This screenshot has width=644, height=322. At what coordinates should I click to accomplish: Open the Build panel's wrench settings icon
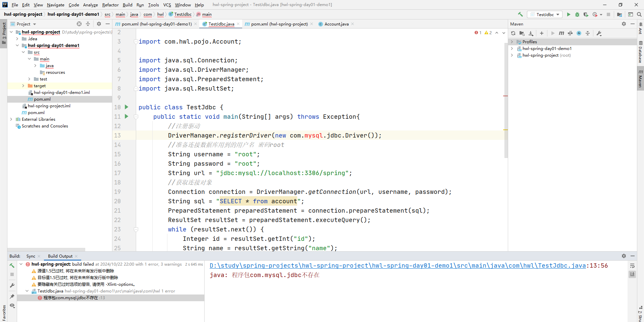(12, 285)
